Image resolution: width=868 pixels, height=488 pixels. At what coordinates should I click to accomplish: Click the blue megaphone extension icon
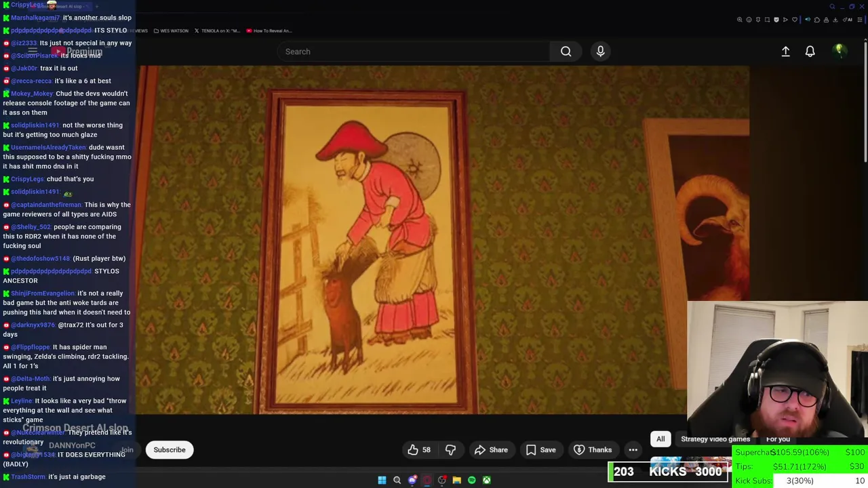click(808, 20)
